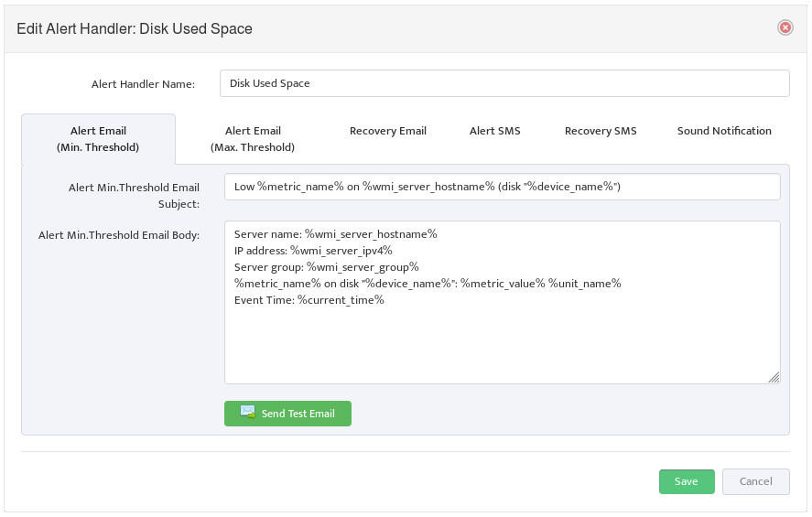Image resolution: width=812 pixels, height=517 pixels.
Task: Click the textarea resize grip in body field
Action: coord(774,378)
